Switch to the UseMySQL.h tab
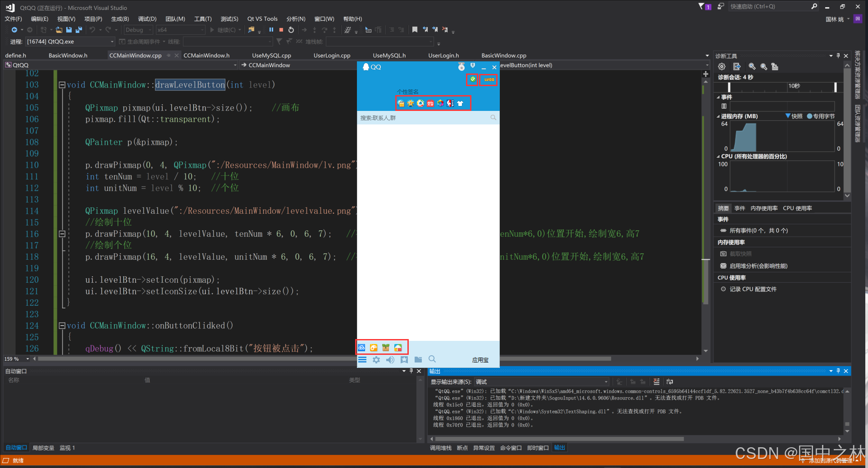This screenshot has width=868, height=468. 389,55
